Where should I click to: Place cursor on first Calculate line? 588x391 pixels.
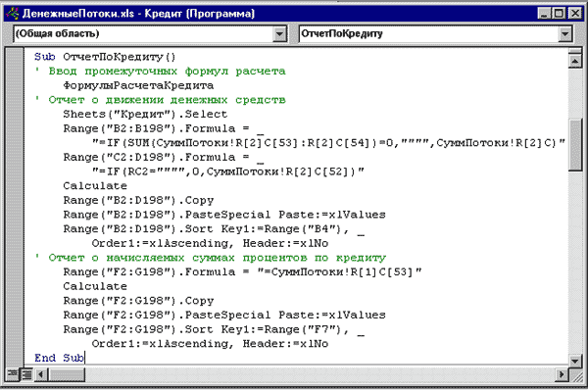[x=95, y=186]
